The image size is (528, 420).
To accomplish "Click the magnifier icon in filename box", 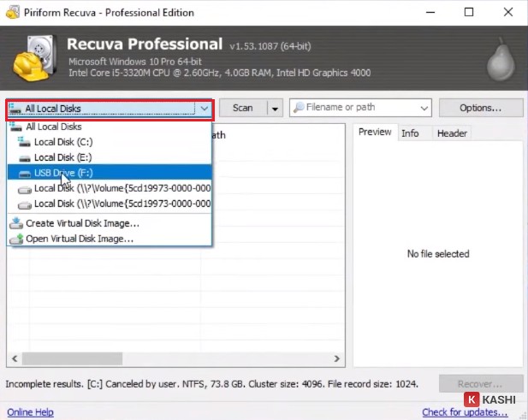I will (298, 108).
